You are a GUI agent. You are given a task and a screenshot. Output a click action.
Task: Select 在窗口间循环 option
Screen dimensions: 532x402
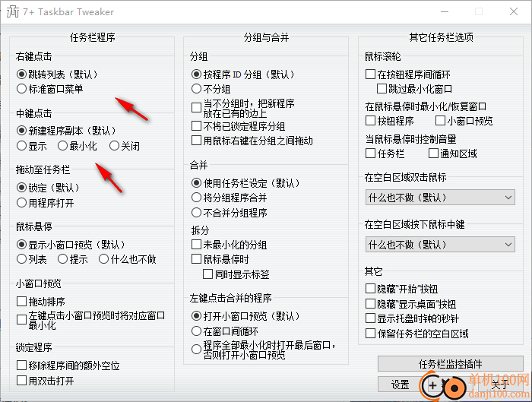[x=196, y=331]
